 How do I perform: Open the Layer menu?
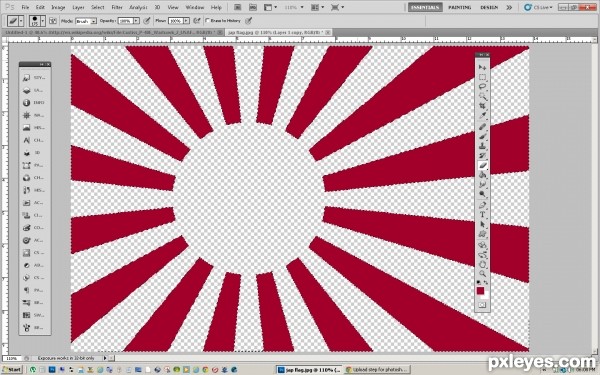click(78, 7)
